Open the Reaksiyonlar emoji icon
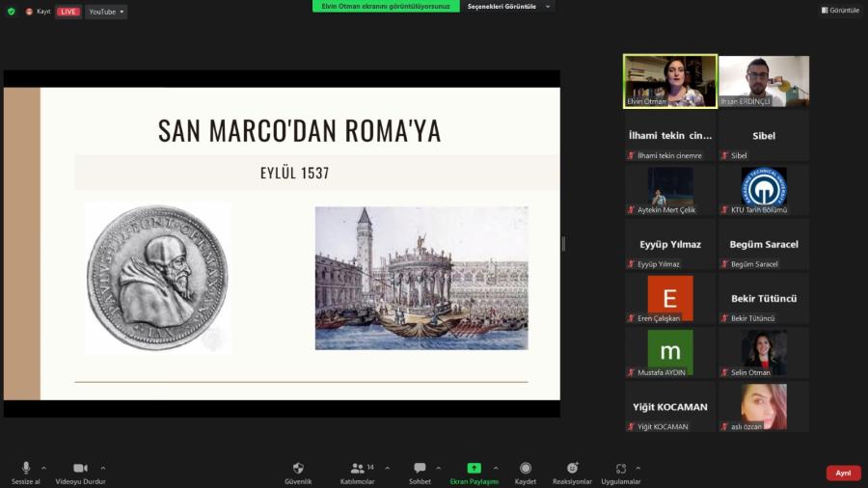 (572, 468)
